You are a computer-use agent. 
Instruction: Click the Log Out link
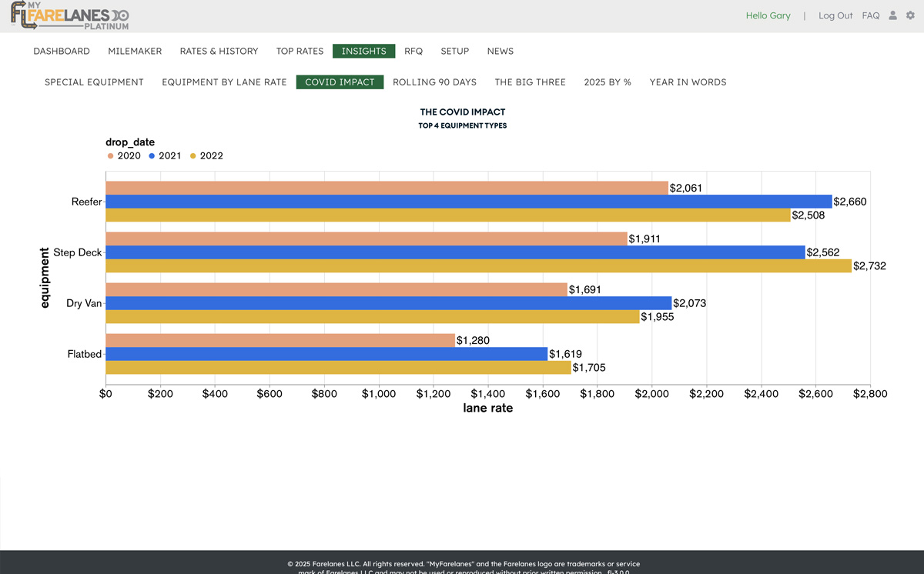point(835,16)
